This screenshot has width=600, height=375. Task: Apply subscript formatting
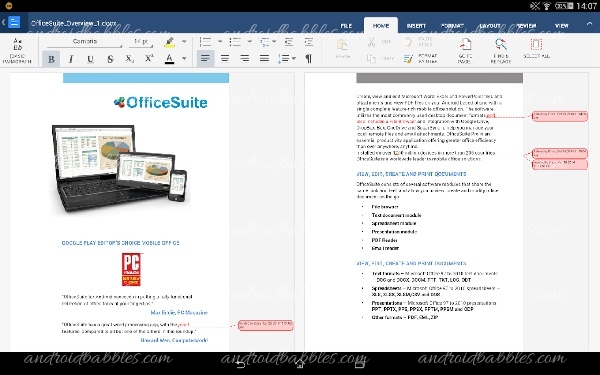click(x=130, y=59)
